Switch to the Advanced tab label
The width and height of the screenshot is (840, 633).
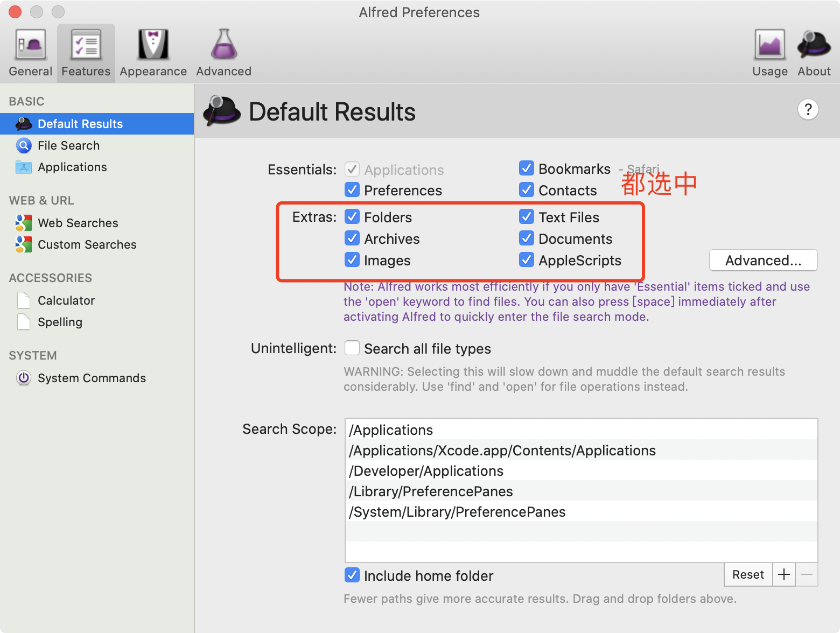tap(224, 71)
